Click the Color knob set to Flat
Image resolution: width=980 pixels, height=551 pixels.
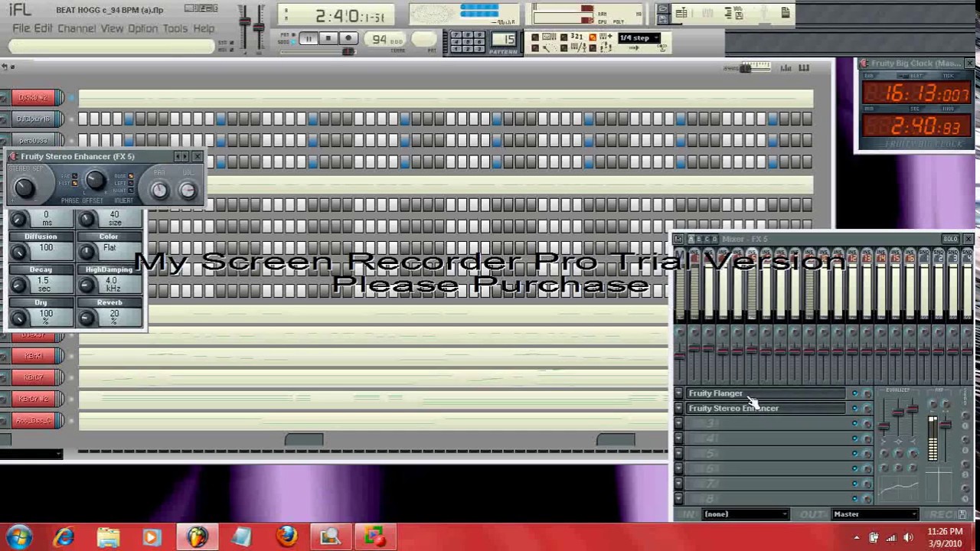point(87,253)
